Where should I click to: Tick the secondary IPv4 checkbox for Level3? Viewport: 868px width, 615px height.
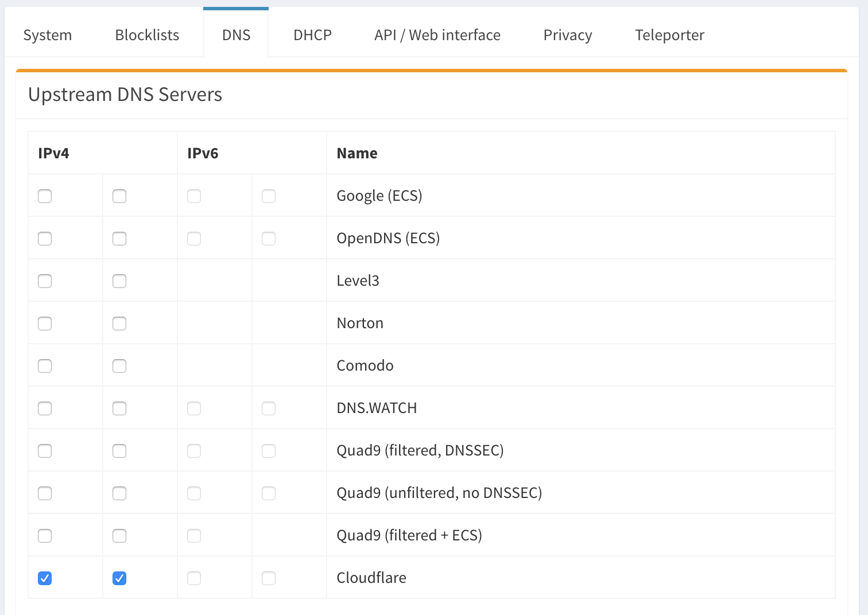(119, 281)
